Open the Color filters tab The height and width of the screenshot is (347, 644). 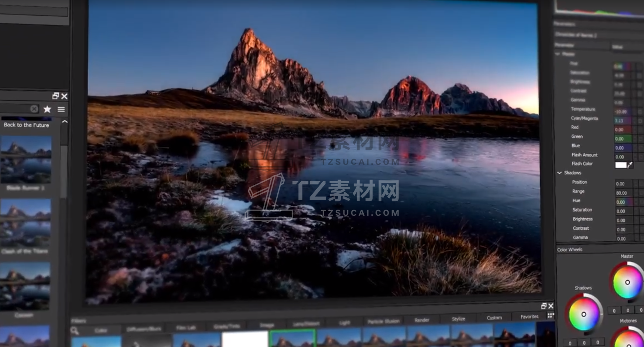click(x=101, y=330)
